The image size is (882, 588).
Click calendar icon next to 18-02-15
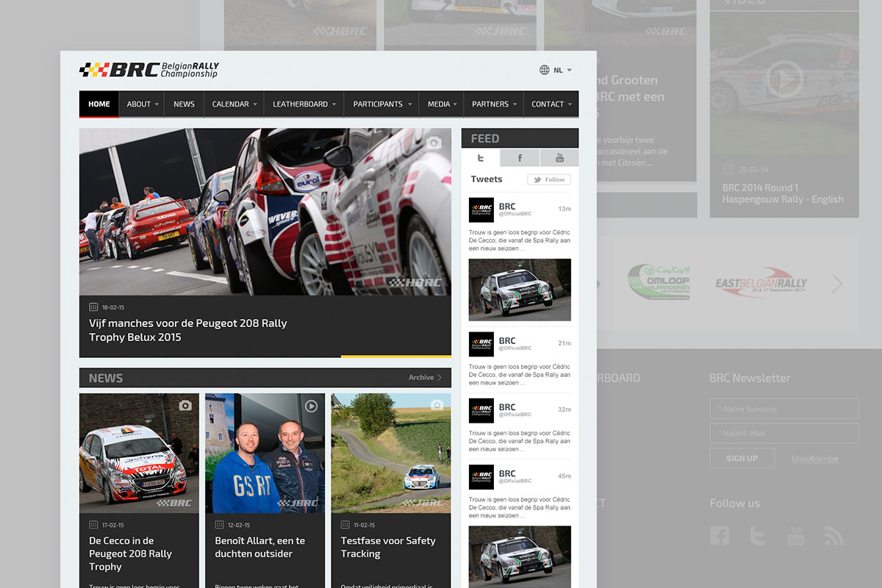pos(93,306)
